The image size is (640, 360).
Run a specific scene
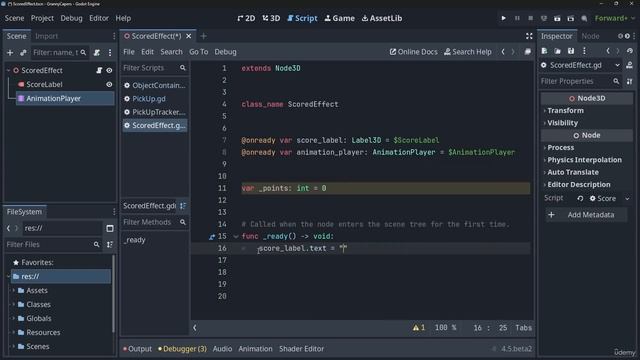[571, 18]
